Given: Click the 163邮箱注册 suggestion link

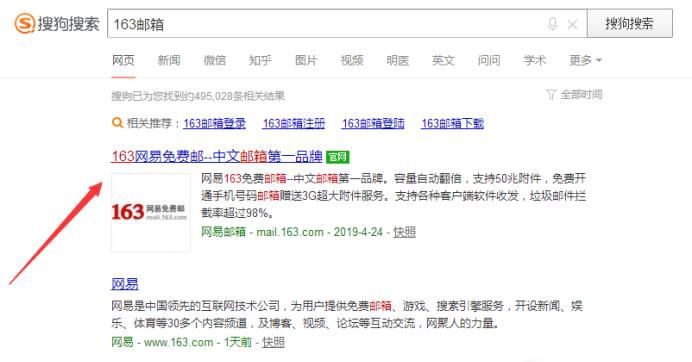Looking at the screenshot, I should pyautogui.click(x=294, y=123).
